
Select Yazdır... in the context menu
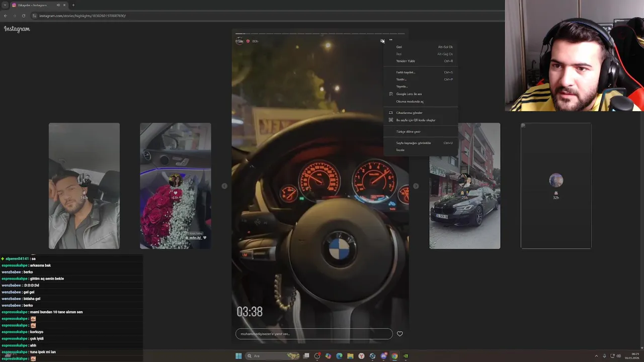pyautogui.click(x=421, y=79)
